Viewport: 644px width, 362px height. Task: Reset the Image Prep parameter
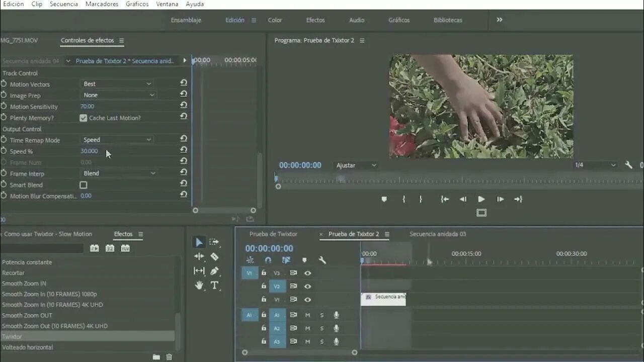[x=184, y=94]
